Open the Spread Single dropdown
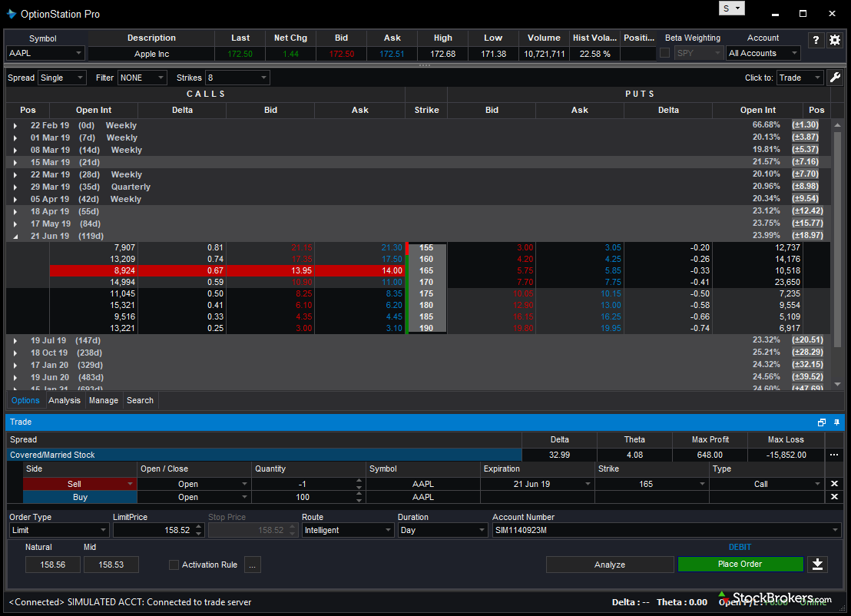The image size is (851, 616). [62, 78]
